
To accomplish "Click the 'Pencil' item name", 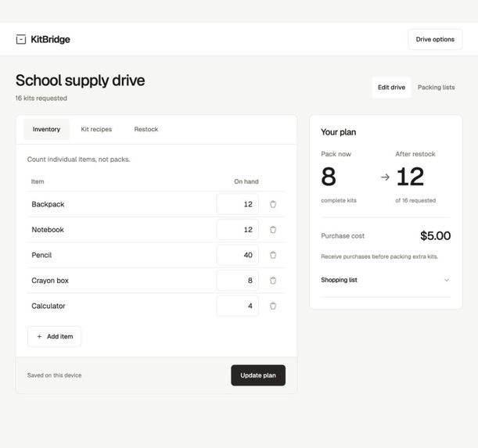I will pos(41,255).
